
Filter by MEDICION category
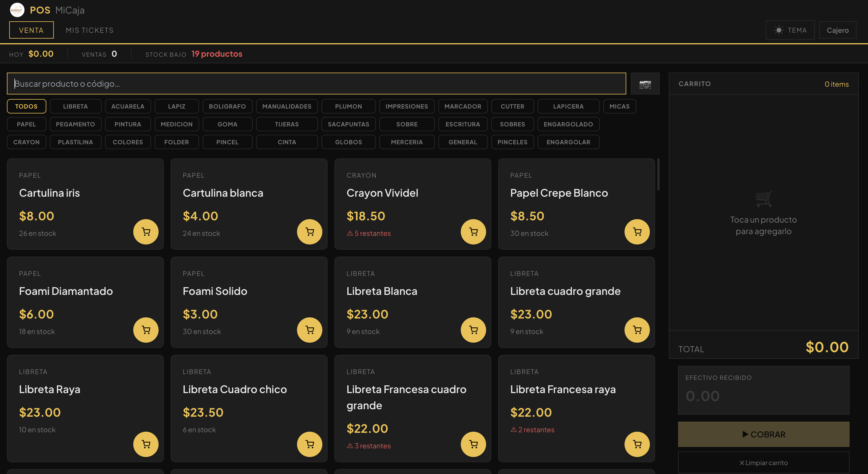(x=177, y=124)
